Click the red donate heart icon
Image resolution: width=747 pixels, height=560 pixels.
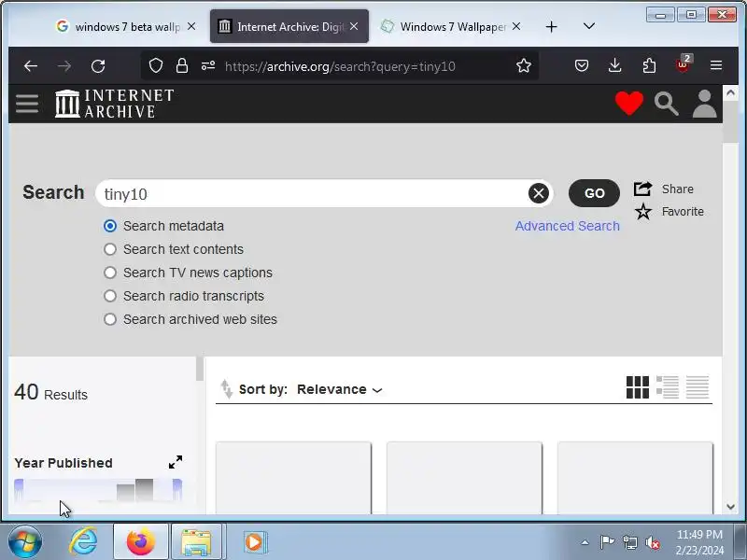pos(628,104)
